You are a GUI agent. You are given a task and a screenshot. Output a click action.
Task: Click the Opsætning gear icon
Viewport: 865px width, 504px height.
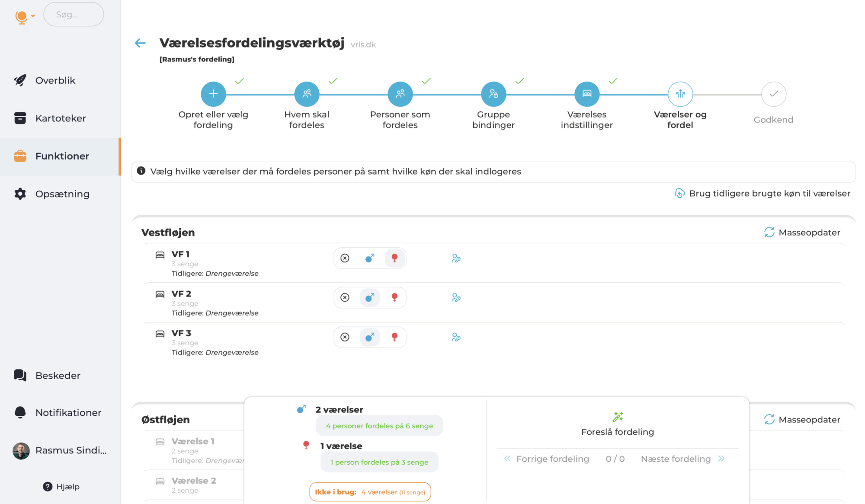[20, 194]
